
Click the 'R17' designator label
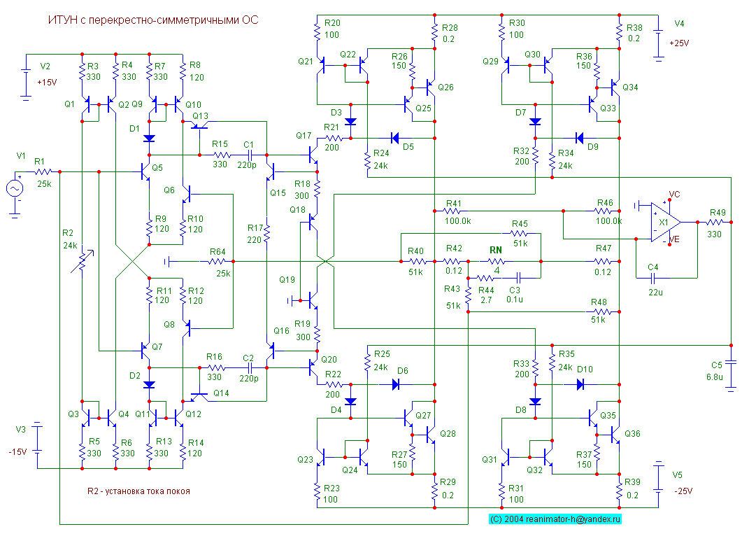(255, 227)
